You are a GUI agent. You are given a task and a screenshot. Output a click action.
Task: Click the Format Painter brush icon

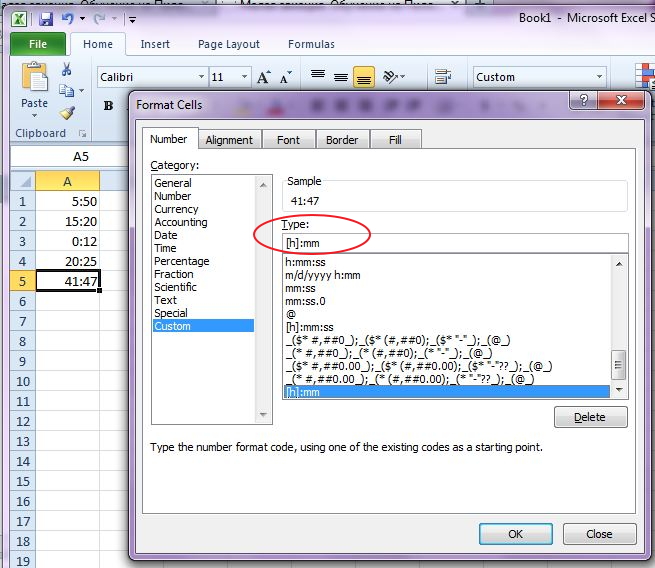(x=67, y=113)
